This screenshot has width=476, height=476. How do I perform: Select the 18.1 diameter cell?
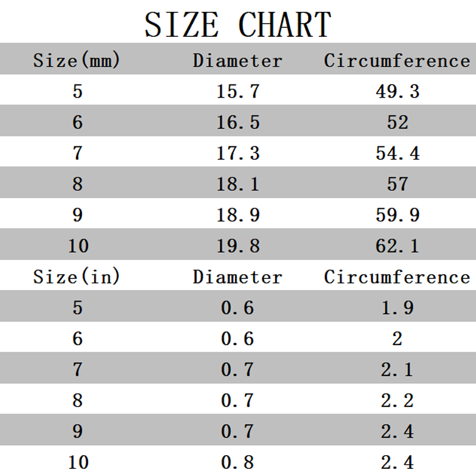[238, 184]
